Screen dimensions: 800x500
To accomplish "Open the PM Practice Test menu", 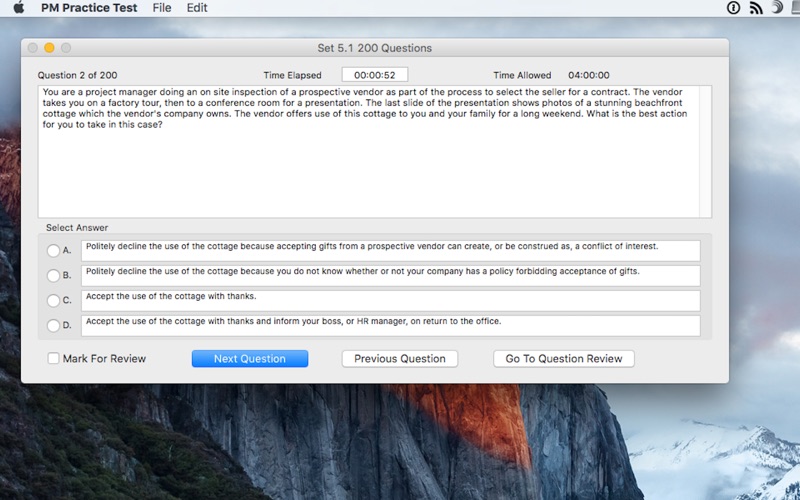I will [x=89, y=8].
